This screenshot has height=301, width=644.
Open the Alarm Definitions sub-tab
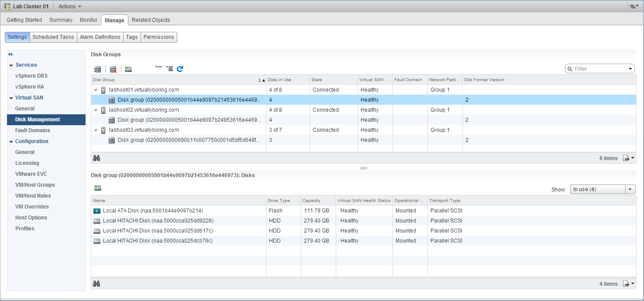tap(100, 37)
